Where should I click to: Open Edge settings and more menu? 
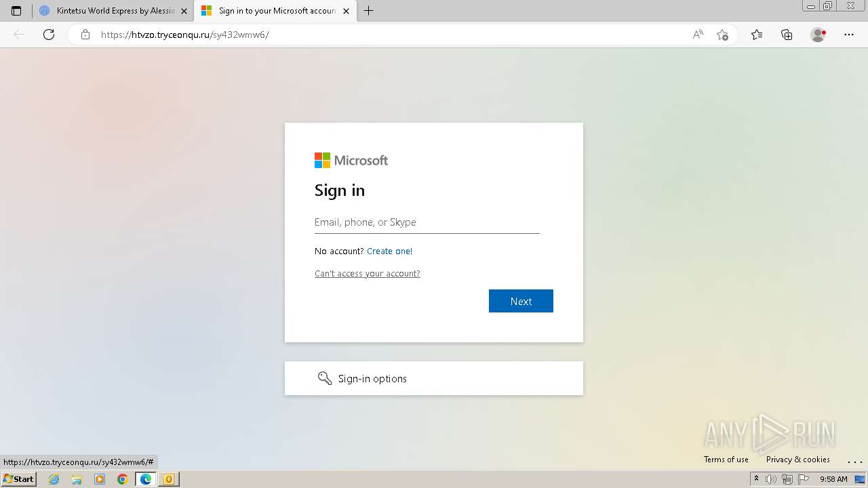pos(849,35)
